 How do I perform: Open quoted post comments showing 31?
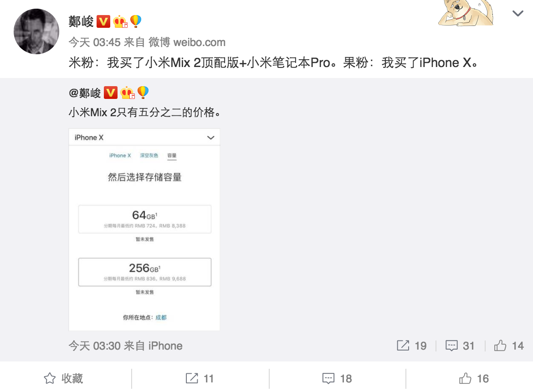coord(460,346)
